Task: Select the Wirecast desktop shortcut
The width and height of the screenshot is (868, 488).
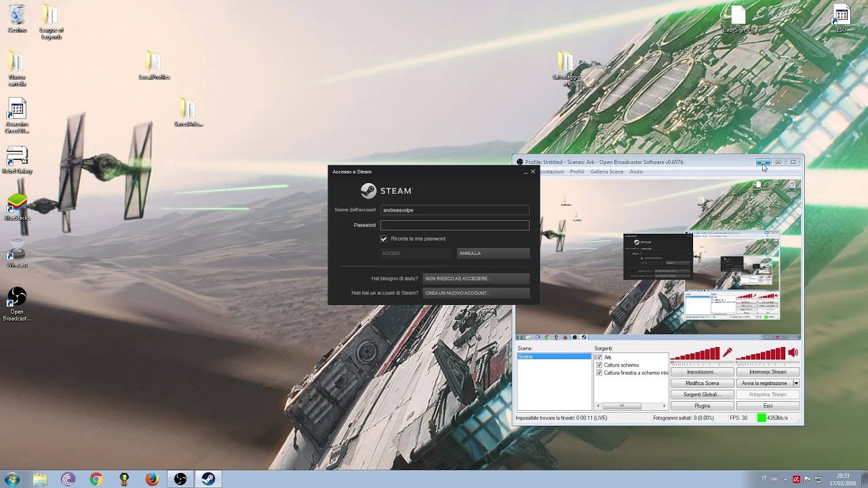Action: point(17,253)
